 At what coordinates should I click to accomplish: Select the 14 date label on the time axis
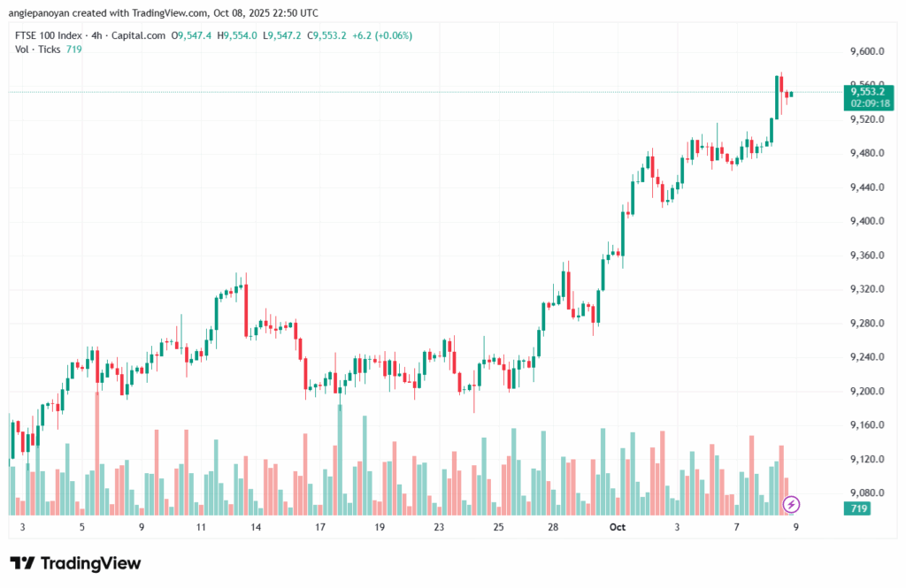[256, 527]
